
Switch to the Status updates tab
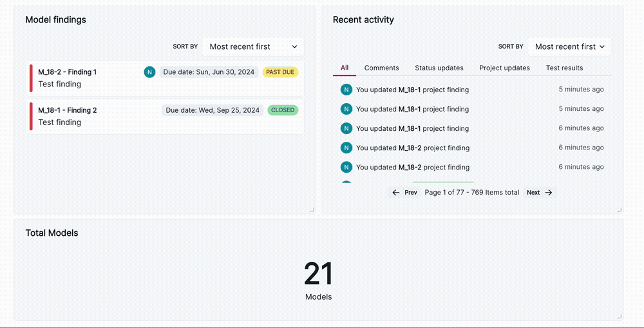(x=439, y=68)
